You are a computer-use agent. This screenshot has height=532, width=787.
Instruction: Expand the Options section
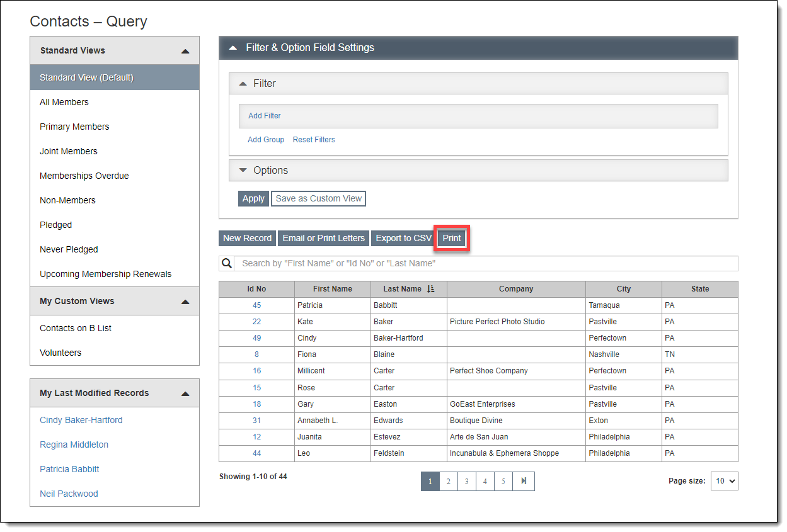pos(243,171)
